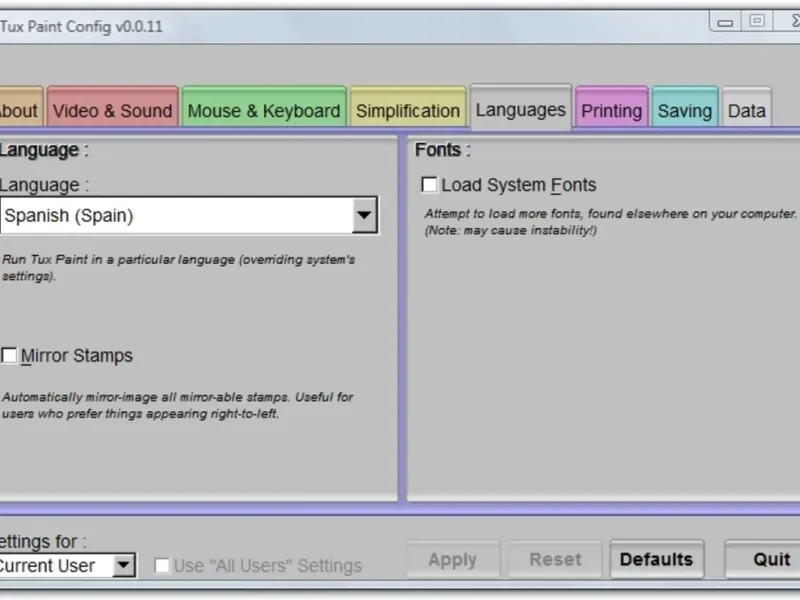Select the Languages tab
The width and height of the screenshot is (800, 600).
point(521,107)
